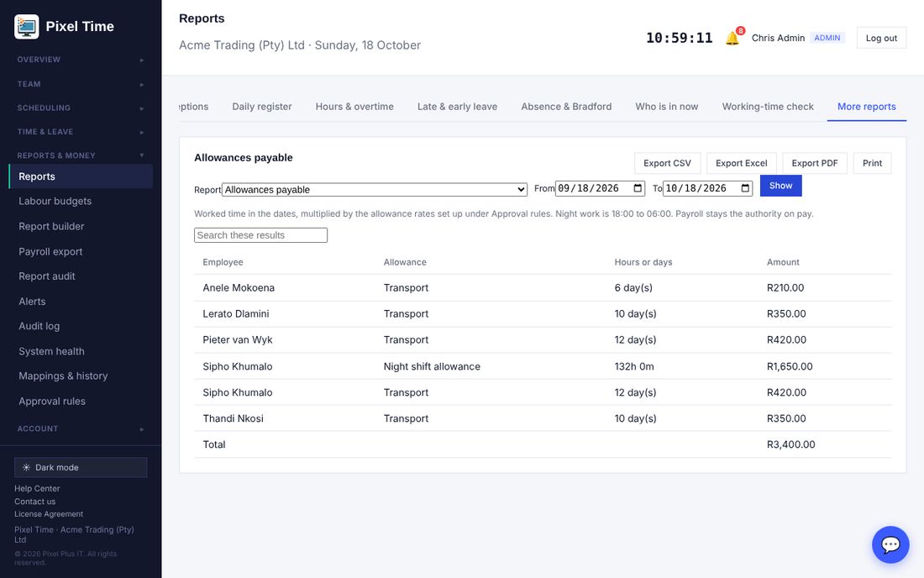
Task: Select the More reports tab
Action: click(867, 107)
